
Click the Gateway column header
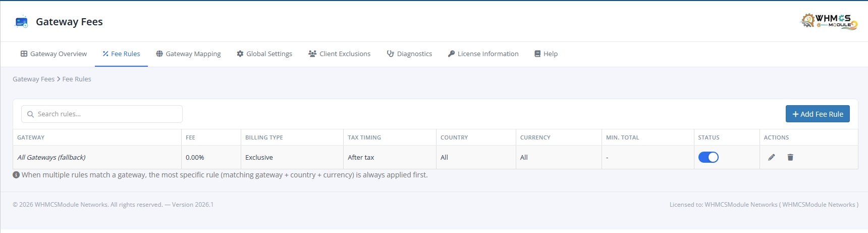pyautogui.click(x=31, y=137)
